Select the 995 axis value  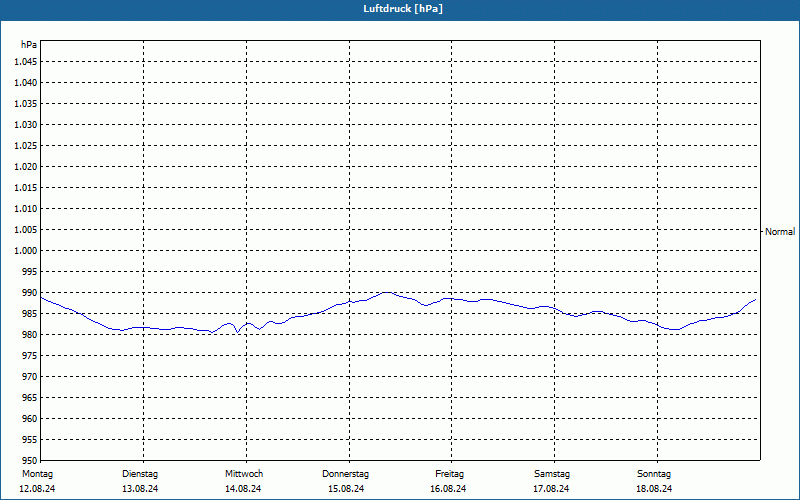[x=30, y=272]
